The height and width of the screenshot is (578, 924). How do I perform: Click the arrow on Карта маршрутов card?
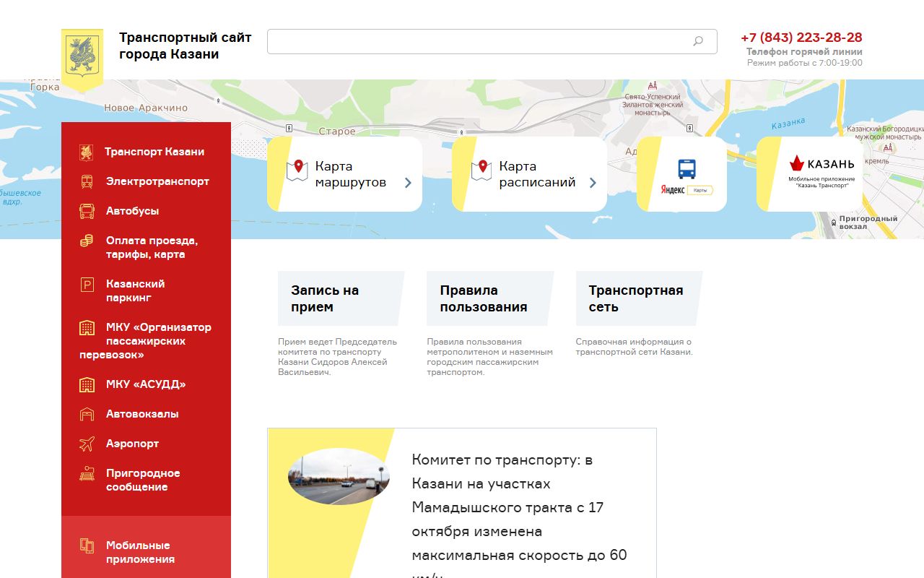pos(408,183)
